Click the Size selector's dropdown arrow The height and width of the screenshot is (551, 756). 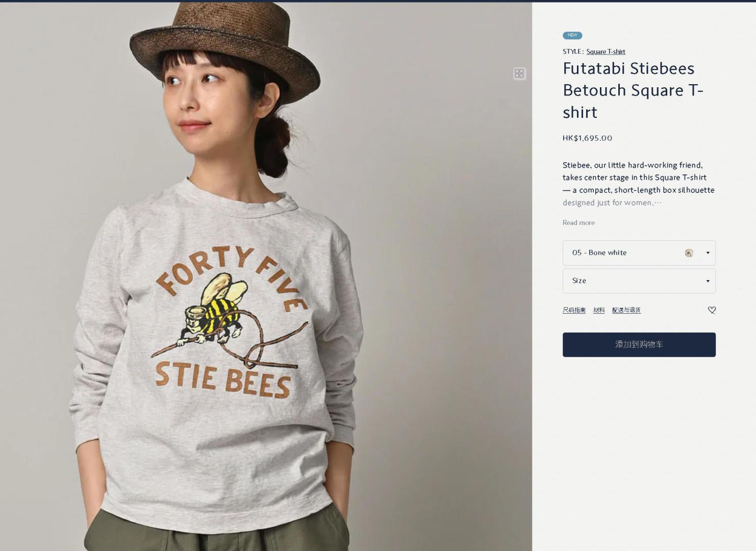708,281
